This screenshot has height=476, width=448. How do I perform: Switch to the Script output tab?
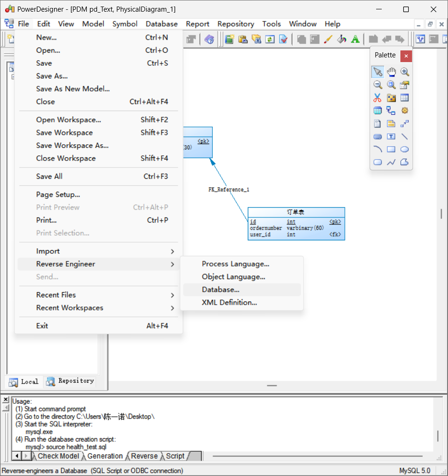pyautogui.click(x=175, y=456)
